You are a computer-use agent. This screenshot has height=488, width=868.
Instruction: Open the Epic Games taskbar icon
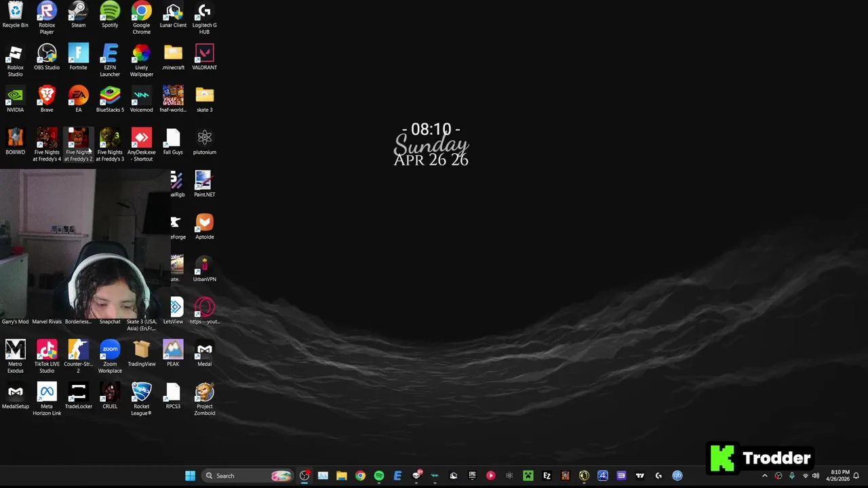coord(472,476)
